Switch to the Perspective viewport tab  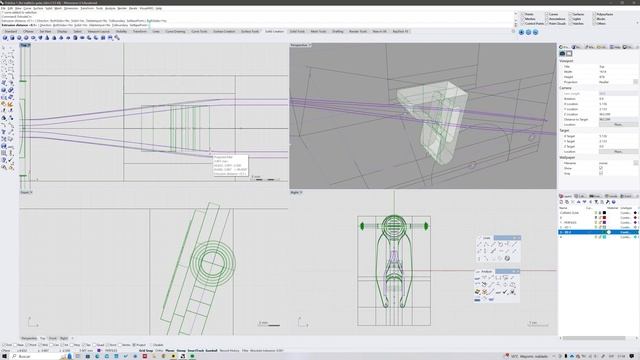(x=29, y=338)
